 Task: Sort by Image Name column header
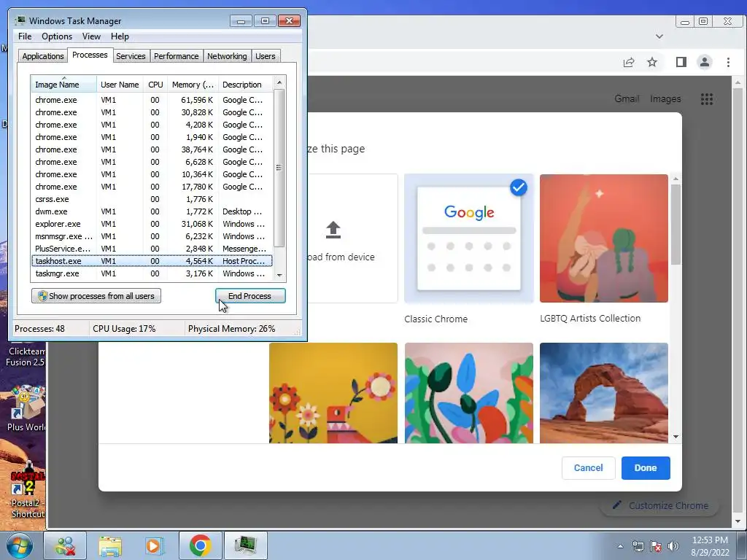pos(64,85)
